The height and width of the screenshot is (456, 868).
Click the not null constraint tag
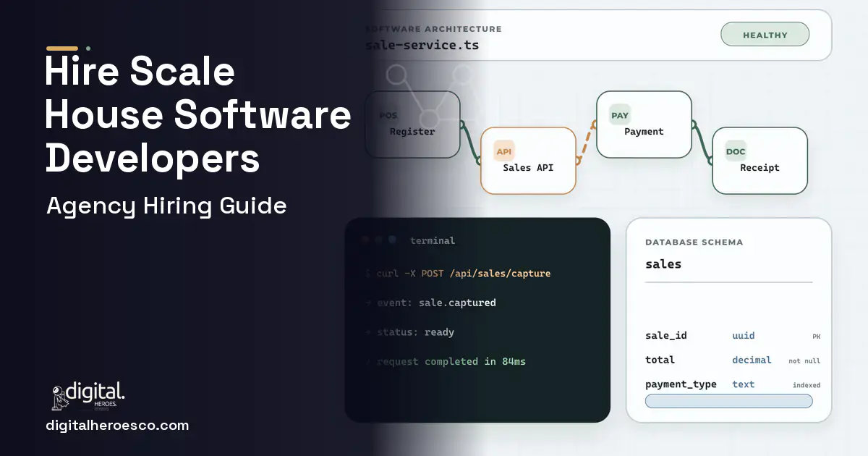point(804,360)
